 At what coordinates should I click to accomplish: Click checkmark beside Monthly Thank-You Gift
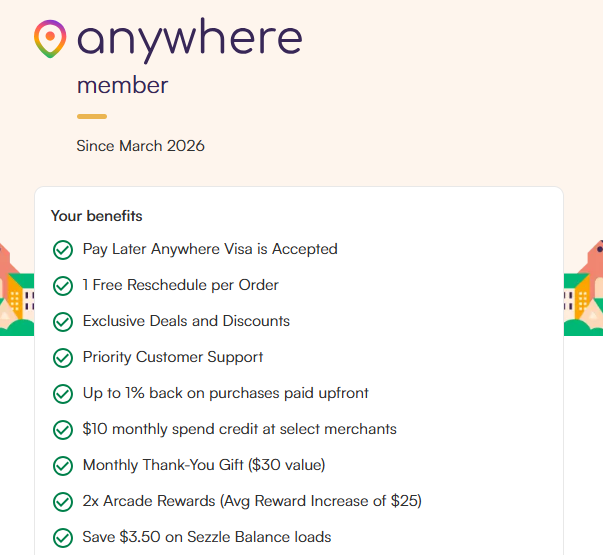click(x=63, y=466)
